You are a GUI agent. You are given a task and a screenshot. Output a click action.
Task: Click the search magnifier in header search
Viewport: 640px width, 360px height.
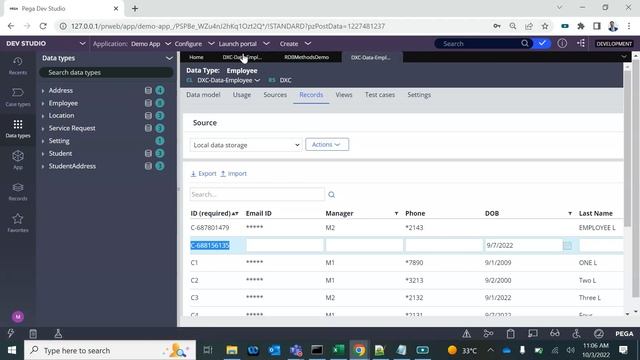coord(525,43)
